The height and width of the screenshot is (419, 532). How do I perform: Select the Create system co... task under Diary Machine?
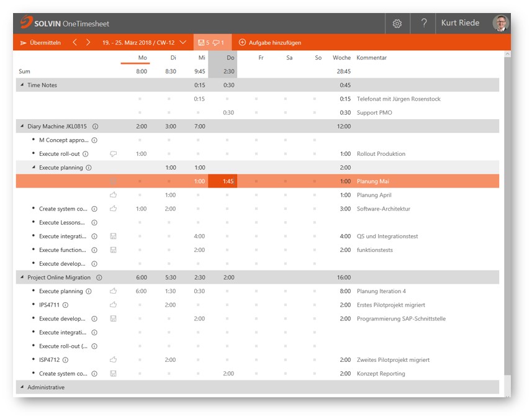click(x=63, y=209)
